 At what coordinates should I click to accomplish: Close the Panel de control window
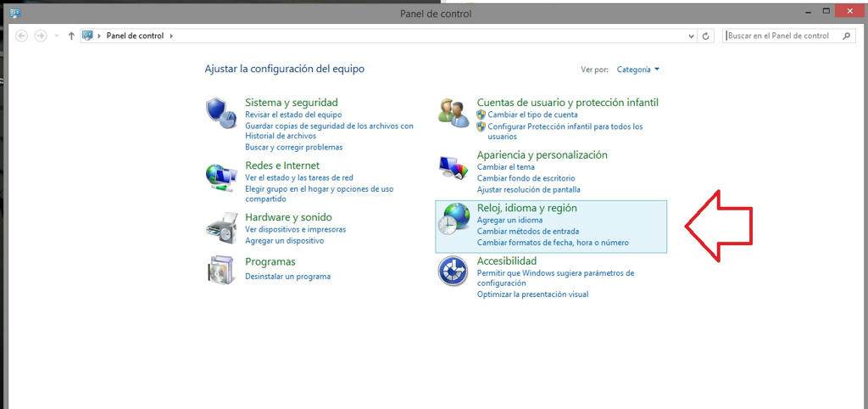[850, 11]
